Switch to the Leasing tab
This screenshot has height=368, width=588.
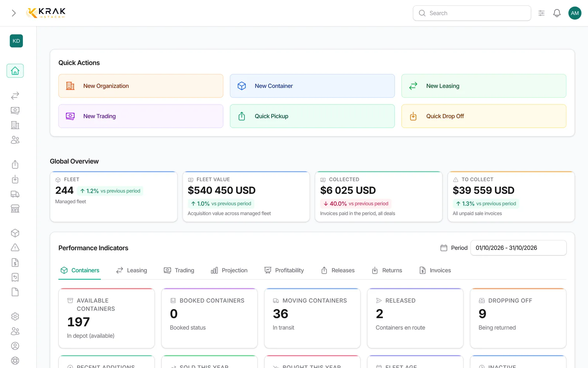coord(132,270)
